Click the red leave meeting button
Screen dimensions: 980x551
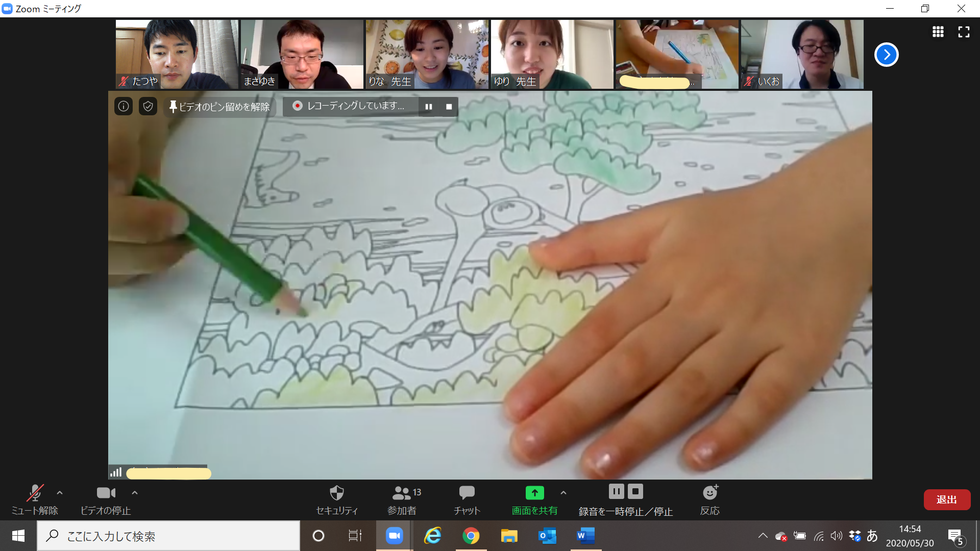(x=947, y=499)
